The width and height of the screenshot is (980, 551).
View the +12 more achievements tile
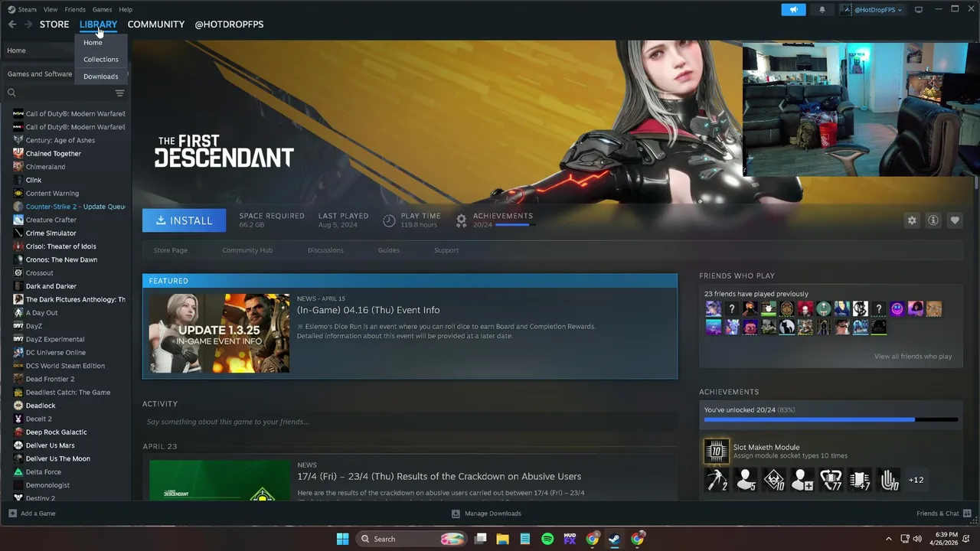[916, 480]
